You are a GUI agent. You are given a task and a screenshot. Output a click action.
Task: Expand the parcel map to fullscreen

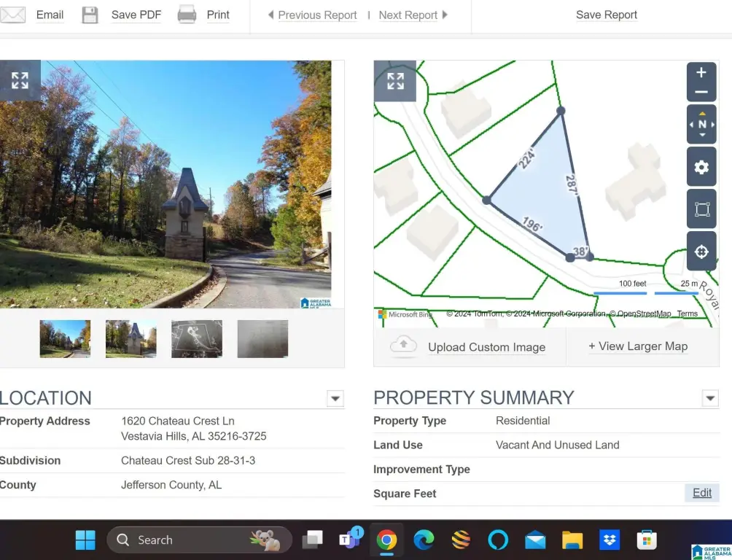tap(395, 81)
